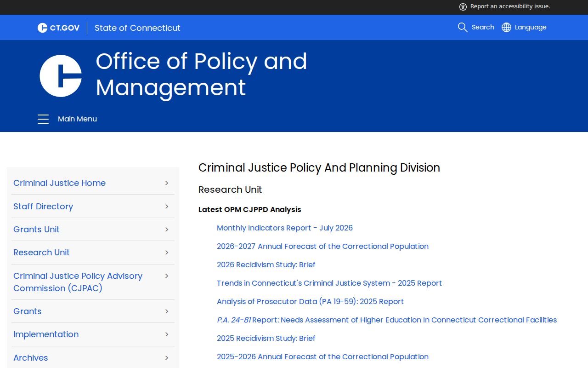Expand chevron beside Archives

(x=167, y=357)
